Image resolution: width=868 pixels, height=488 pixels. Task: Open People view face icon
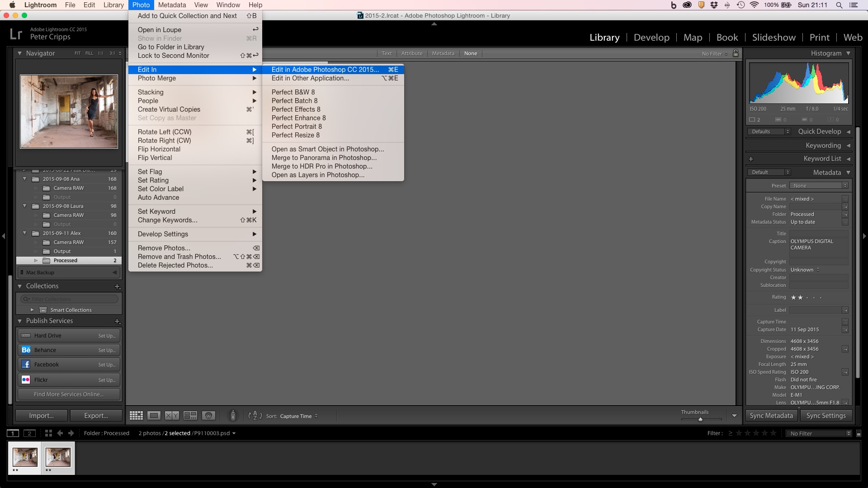tap(208, 416)
